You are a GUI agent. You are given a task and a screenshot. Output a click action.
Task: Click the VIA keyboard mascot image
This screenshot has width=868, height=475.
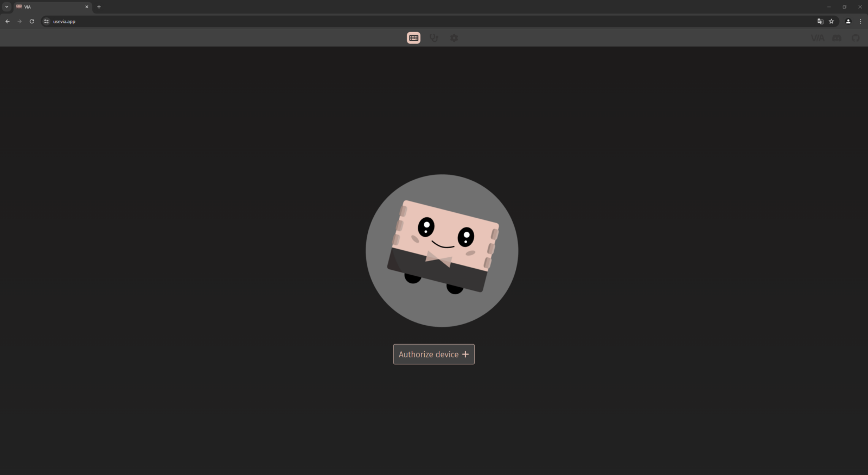click(x=442, y=250)
